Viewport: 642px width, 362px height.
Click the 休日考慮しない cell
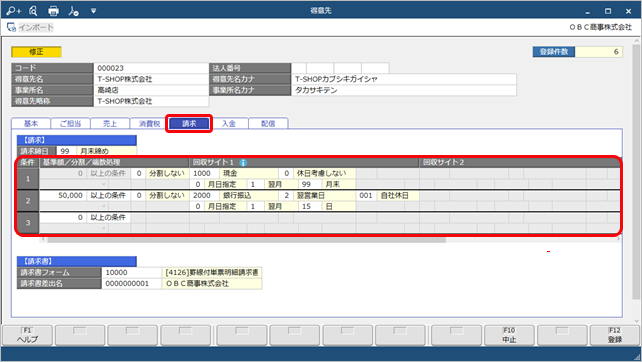[324, 173]
